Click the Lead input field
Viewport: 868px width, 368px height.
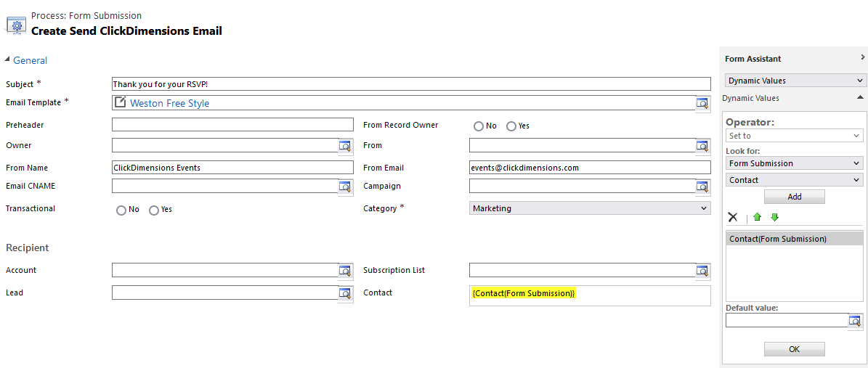tap(225, 293)
